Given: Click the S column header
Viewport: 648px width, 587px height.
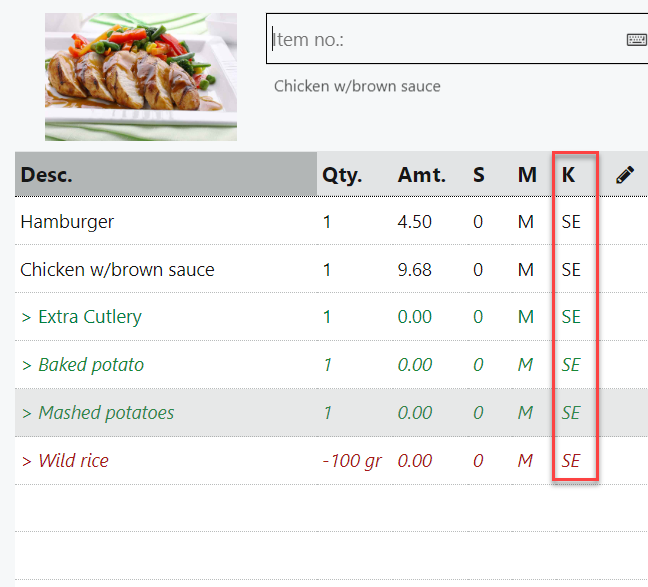Looking at the screenshot, I should pos(479,175).
